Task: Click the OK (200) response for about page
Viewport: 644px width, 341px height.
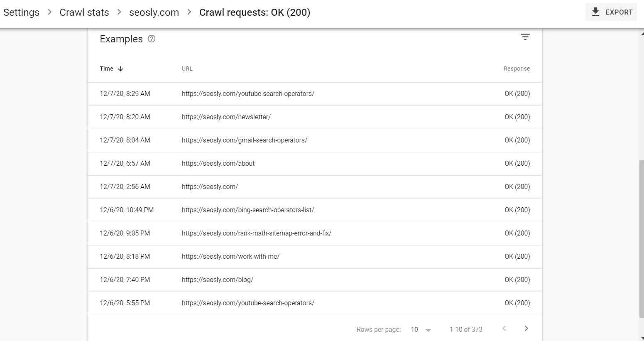Action: click(517, 163)
